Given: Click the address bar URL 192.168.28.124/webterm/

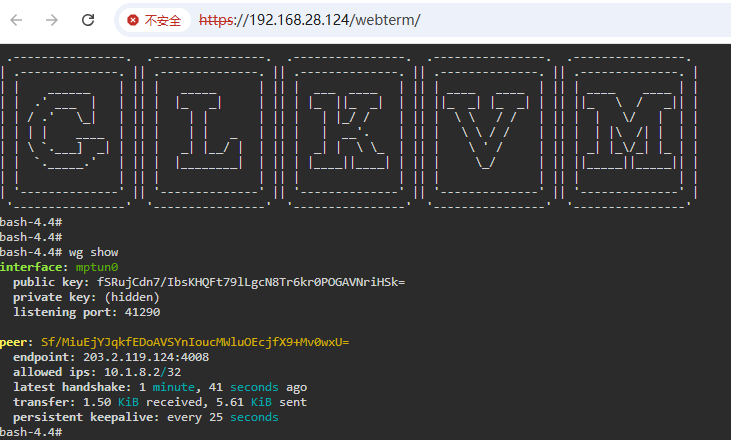Looking at the screenshot, I should (x=310, y=20).
